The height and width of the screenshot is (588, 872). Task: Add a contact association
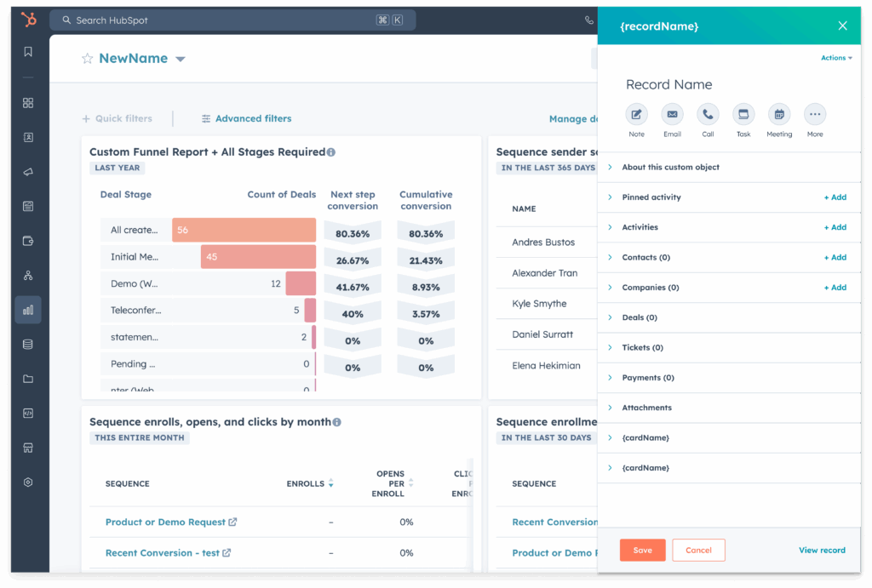[835, 257]
